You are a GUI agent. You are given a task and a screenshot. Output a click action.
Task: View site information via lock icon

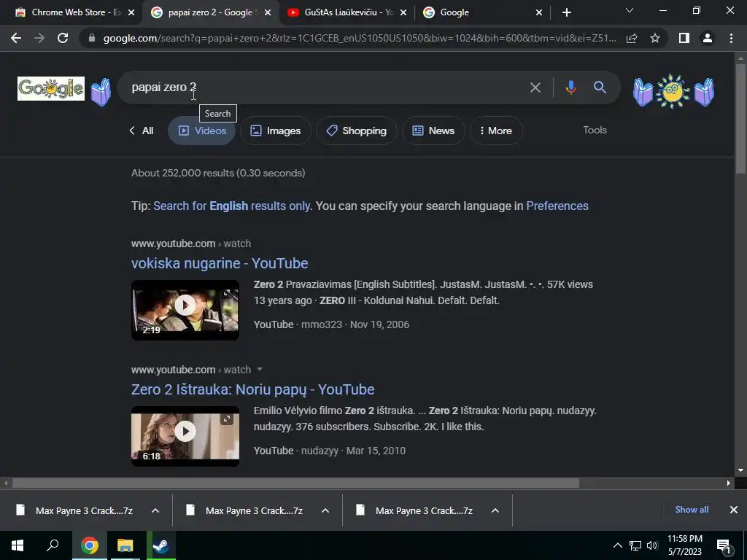(x=92, y=38)
